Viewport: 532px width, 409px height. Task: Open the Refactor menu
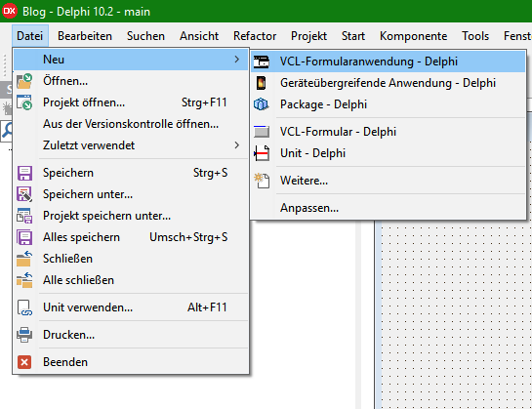click(x=255, y=36)
